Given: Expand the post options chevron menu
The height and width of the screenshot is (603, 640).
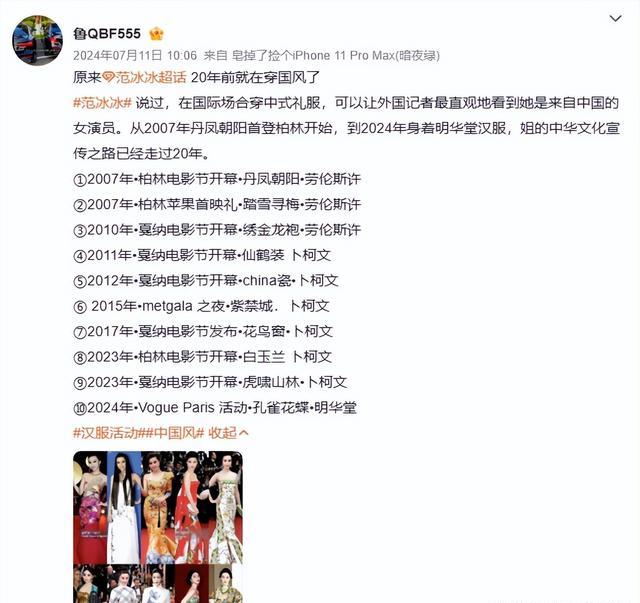Looking at the screenshot, I should click(615, 18).
